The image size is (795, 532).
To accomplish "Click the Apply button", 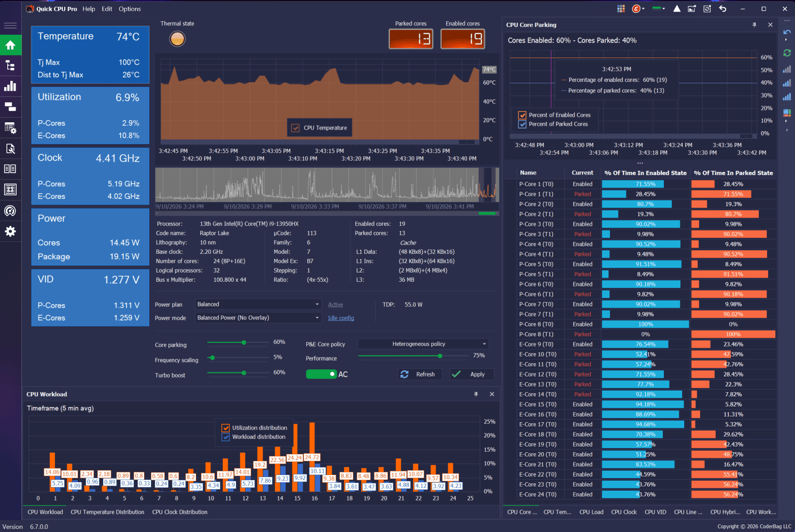I will 472,374.
